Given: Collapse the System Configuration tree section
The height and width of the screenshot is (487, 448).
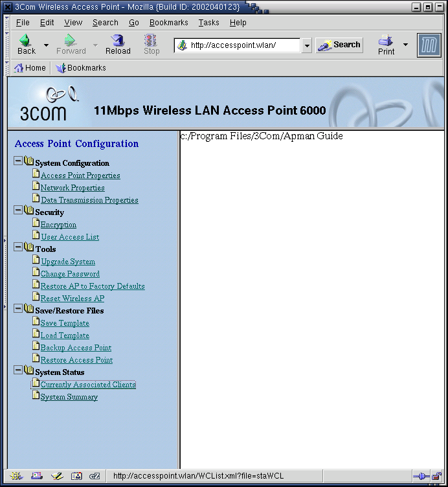Looking at the screenshot, I should (x=18, y=161).
